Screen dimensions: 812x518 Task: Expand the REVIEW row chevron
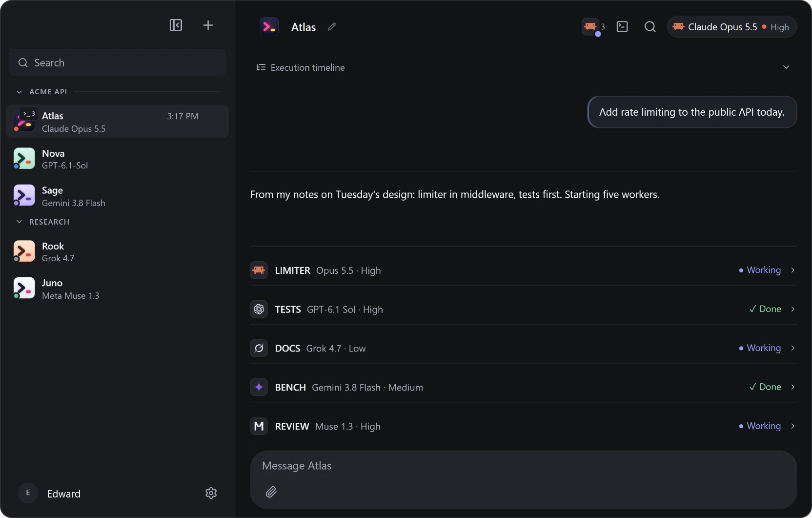793,426
